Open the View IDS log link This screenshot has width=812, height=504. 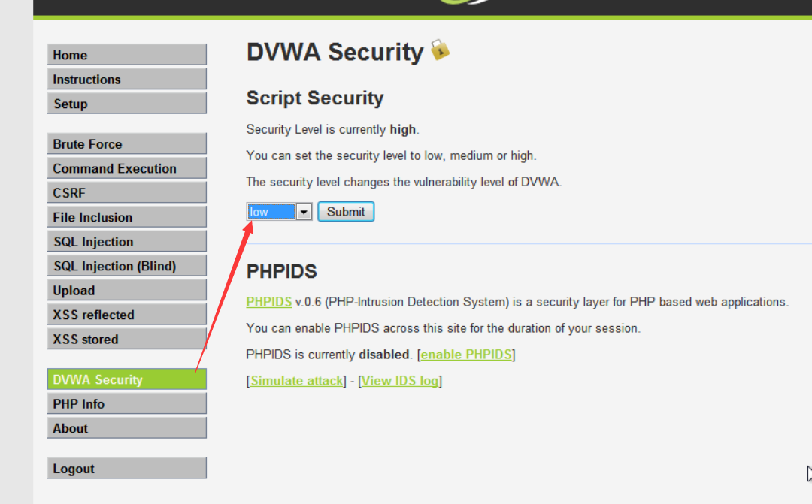pos(400,381)
